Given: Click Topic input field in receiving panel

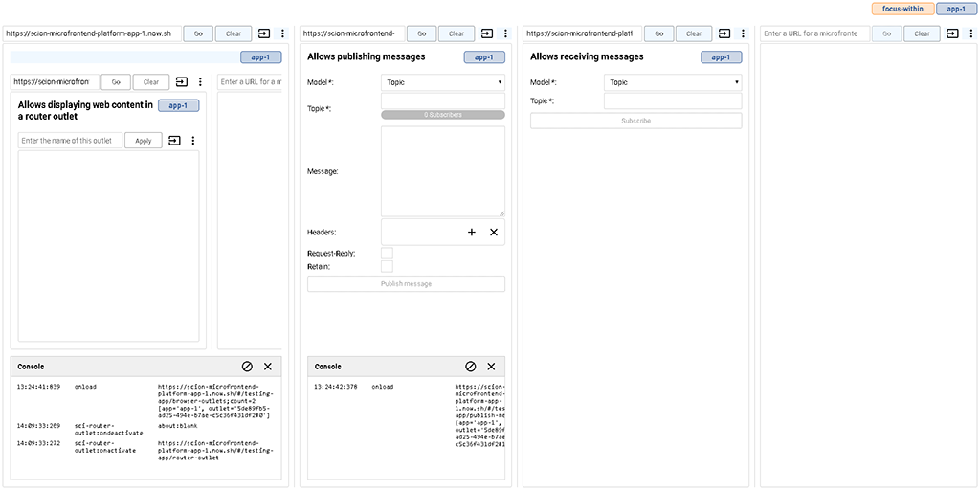Looking at the screenshot, I should (673, 100).
